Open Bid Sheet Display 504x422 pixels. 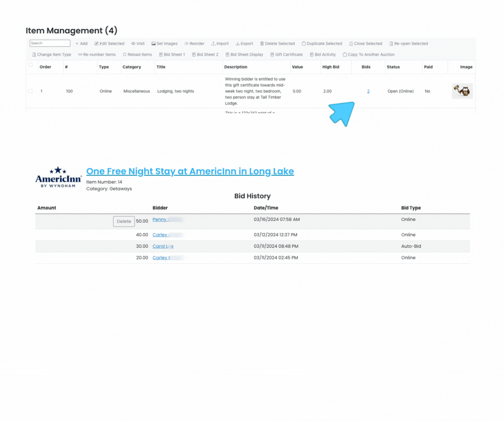(244, 55)
